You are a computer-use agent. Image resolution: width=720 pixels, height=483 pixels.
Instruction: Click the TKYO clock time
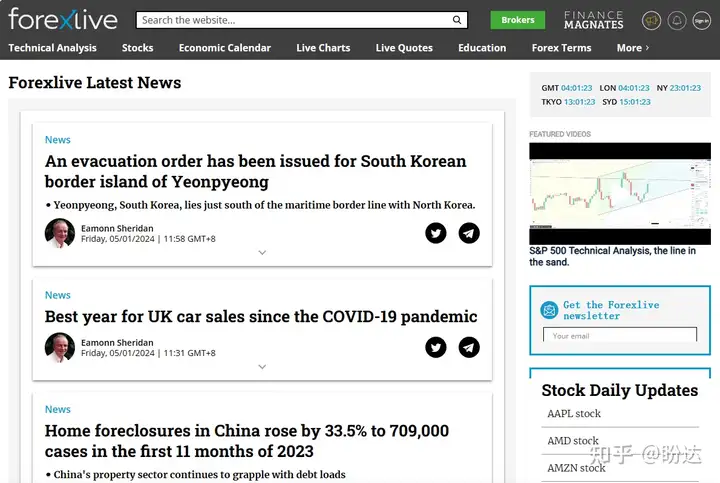[579, 102]
